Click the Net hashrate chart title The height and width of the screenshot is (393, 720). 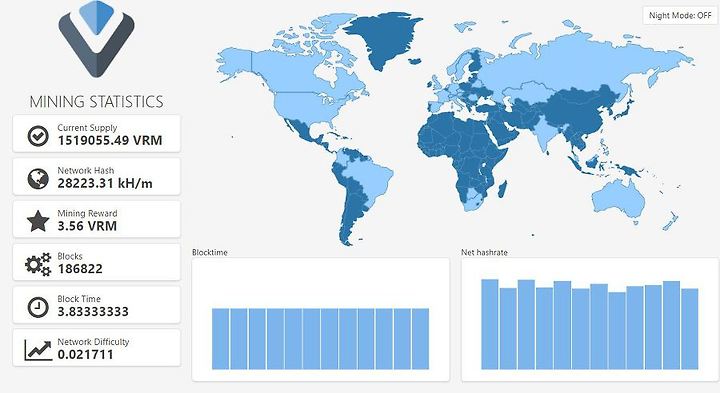[484, 252]
